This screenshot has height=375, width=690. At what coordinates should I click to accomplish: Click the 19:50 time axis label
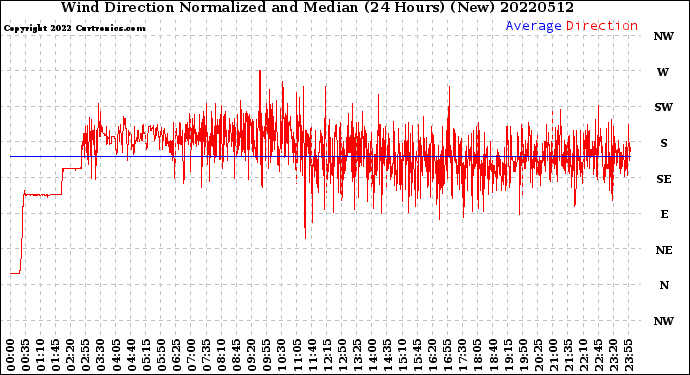tap(523, 355)
